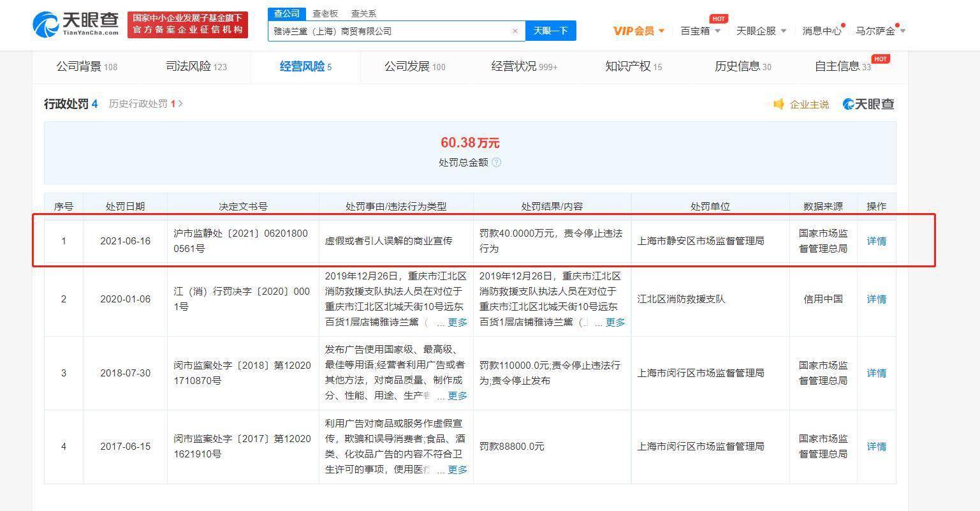
Task: Open the 自主信息 tab
Action: pos(843,66)
